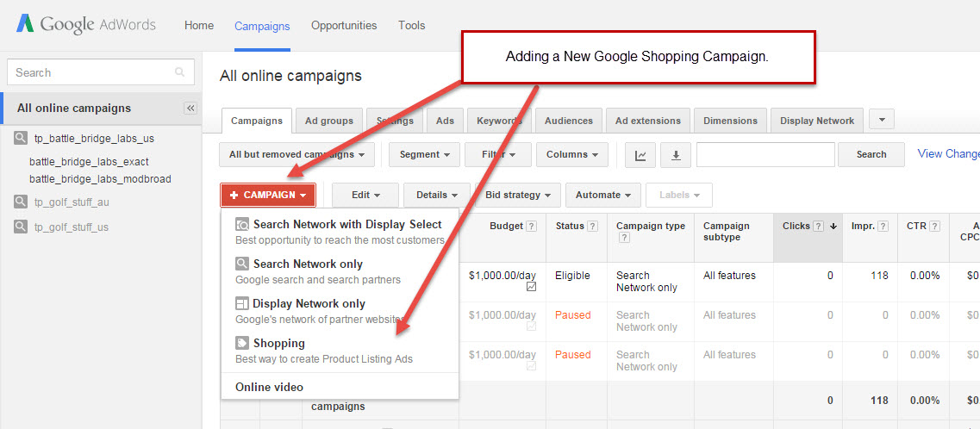Click the Search Network with Display Select icon
Image resolution: width=980 pixels, height=429 pixels.
point(242,224)
